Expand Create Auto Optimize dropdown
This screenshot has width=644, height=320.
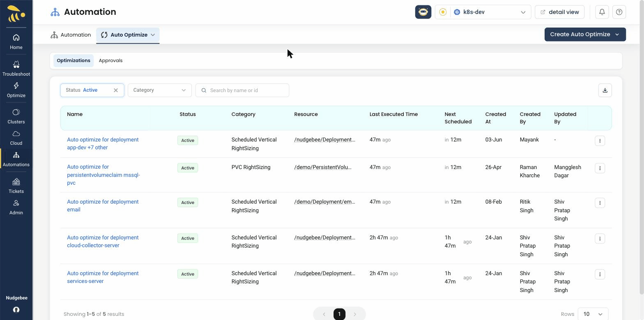(585, 35)
